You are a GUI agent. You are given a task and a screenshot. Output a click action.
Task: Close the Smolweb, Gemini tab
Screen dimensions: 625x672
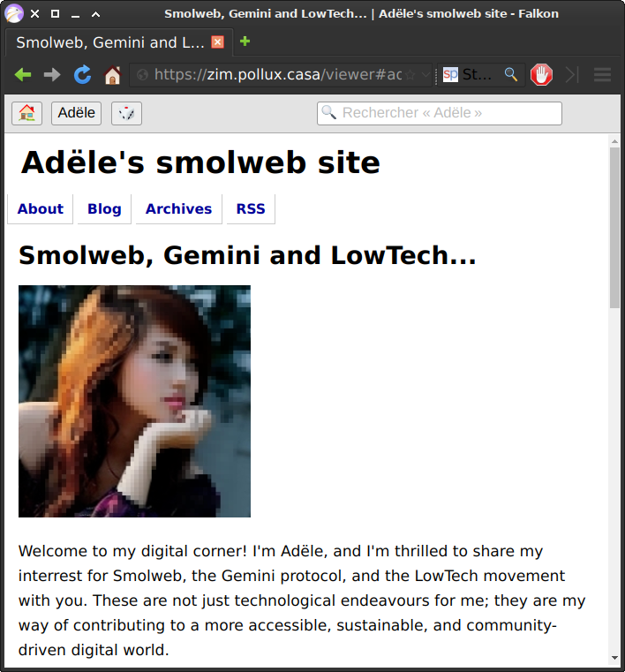click(x=218, y=42)
